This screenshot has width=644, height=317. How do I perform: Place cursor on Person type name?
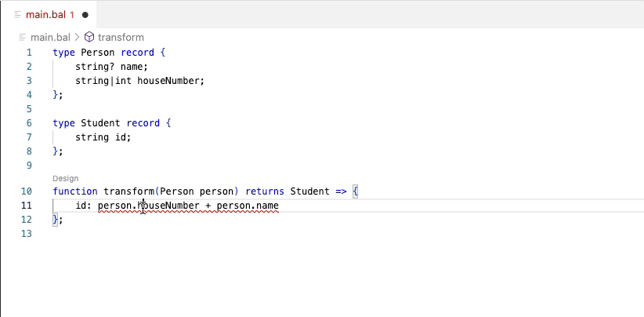coord(98,53)
